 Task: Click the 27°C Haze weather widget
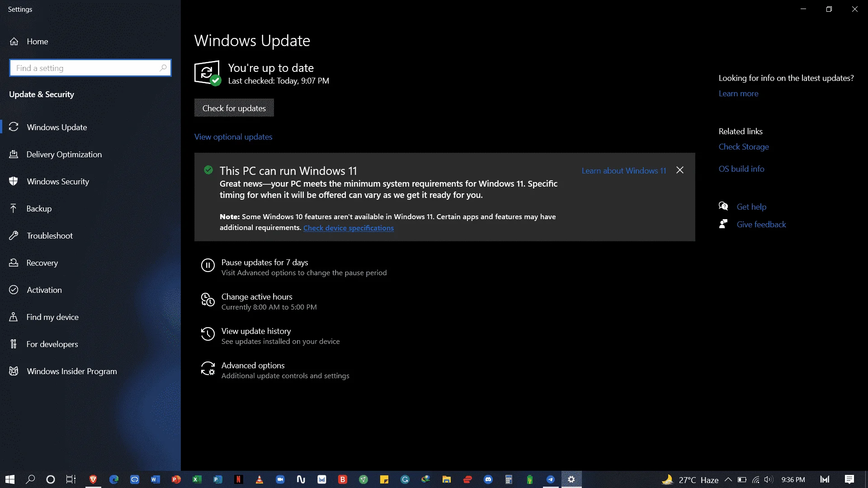tap(690, 479)
